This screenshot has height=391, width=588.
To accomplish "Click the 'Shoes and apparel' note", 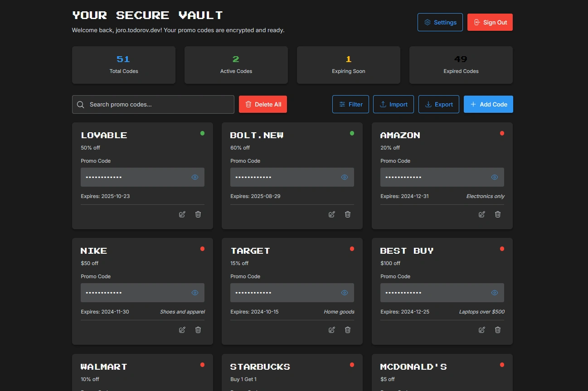I will tap(182, 312).
